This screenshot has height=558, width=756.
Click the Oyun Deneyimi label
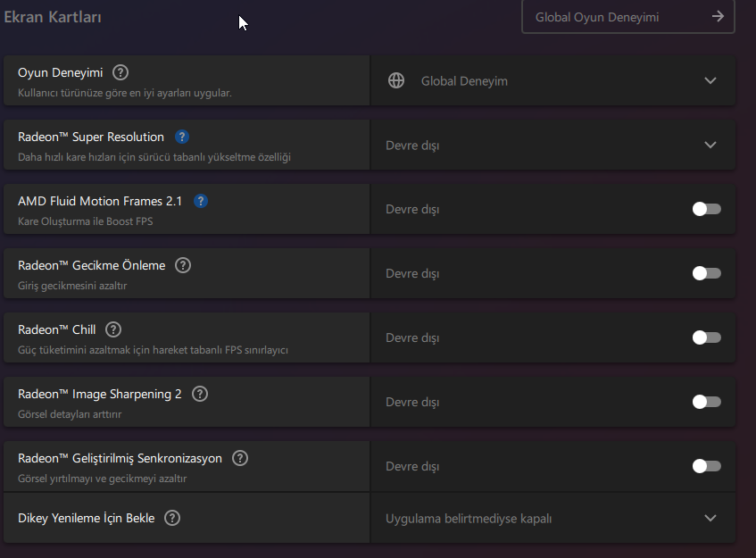61,72
